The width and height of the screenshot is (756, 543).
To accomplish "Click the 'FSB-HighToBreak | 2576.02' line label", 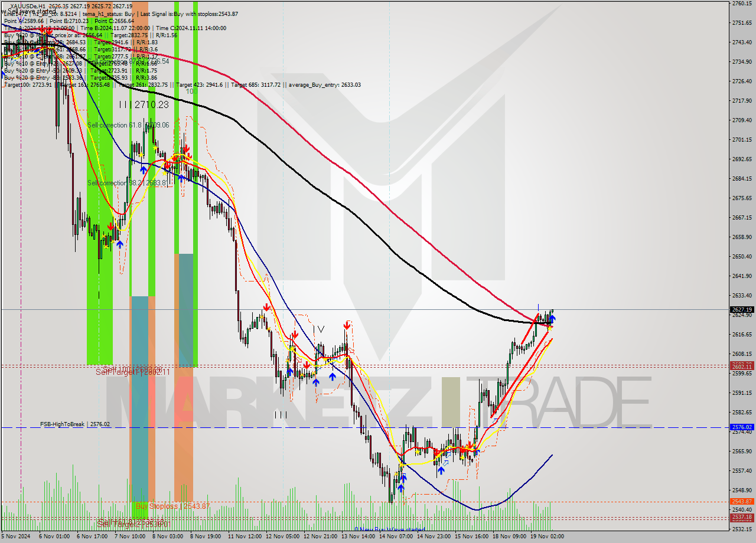I will (x=75, y=424).
